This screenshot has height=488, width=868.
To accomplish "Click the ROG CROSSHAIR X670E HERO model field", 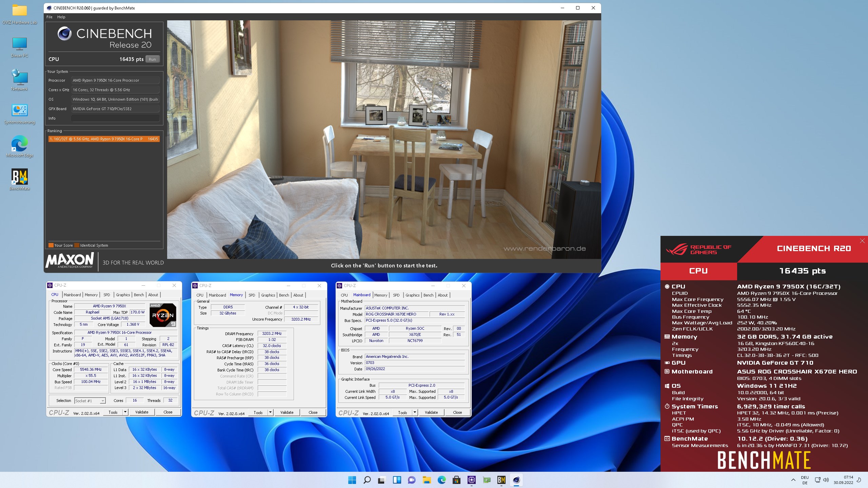I will point(397,314).
